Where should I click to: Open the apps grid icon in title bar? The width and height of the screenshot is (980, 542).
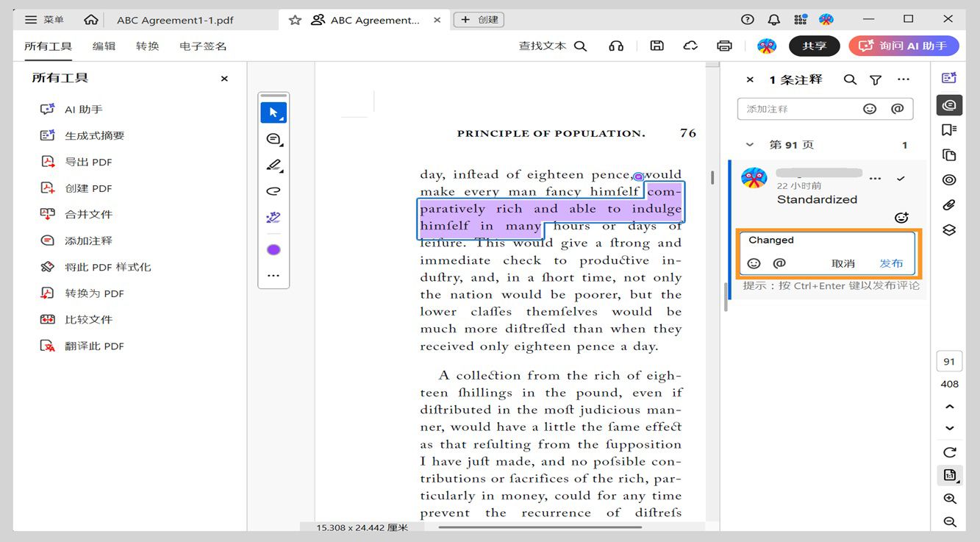point(801,20)
